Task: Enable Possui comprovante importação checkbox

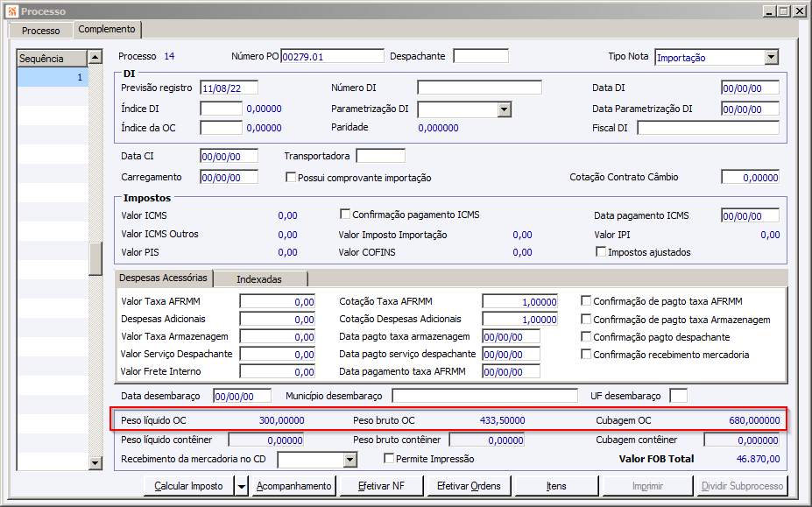Action: coord(291,178)
